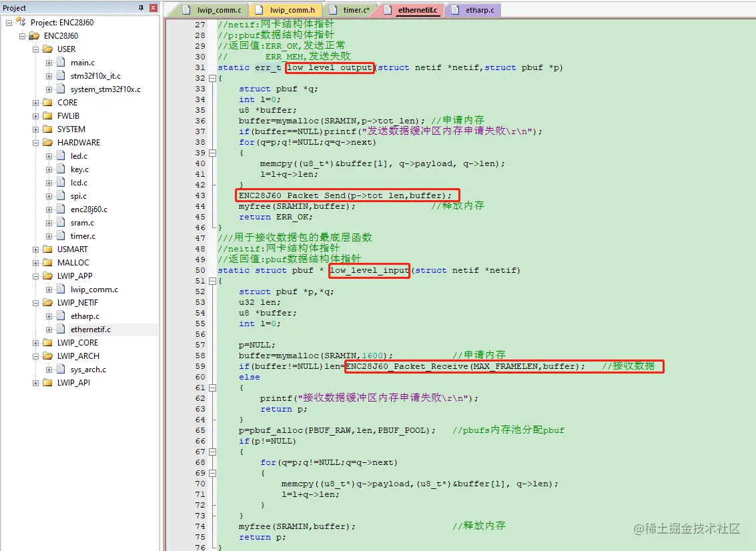The height and width of the screenshot is (551, 756).
Task: Collapse the HARDWARE group
Action: coord(35,143)
